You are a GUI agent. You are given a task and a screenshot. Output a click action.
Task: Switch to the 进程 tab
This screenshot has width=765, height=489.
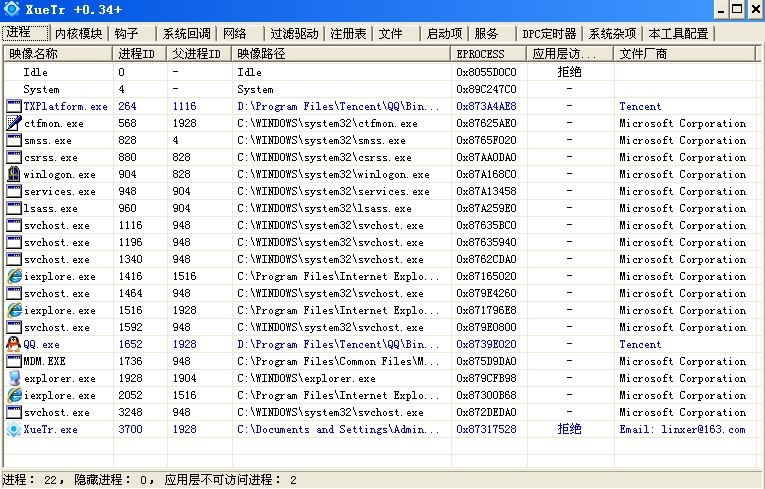(25, 33)
